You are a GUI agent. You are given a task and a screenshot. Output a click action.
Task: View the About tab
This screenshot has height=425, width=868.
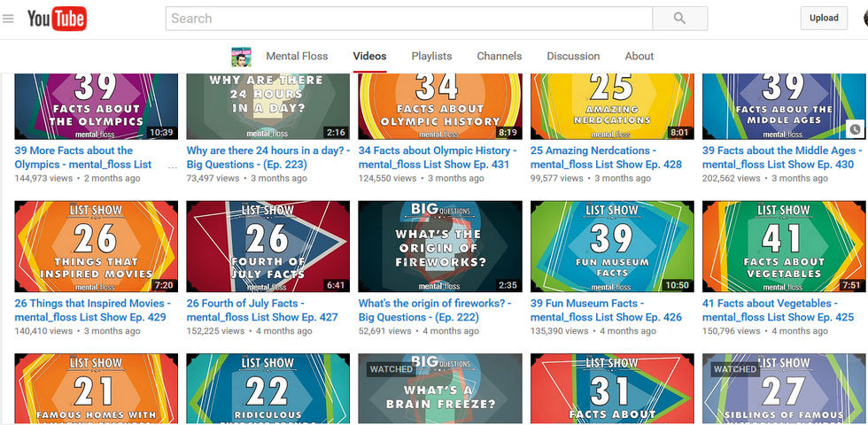pyautogui.click(x=639, y=57)
